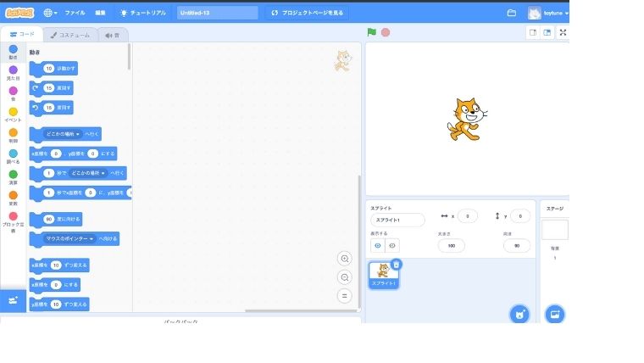Select the イベント events category
This screenshot has width=644, height=363.
[x=14, y=114]
